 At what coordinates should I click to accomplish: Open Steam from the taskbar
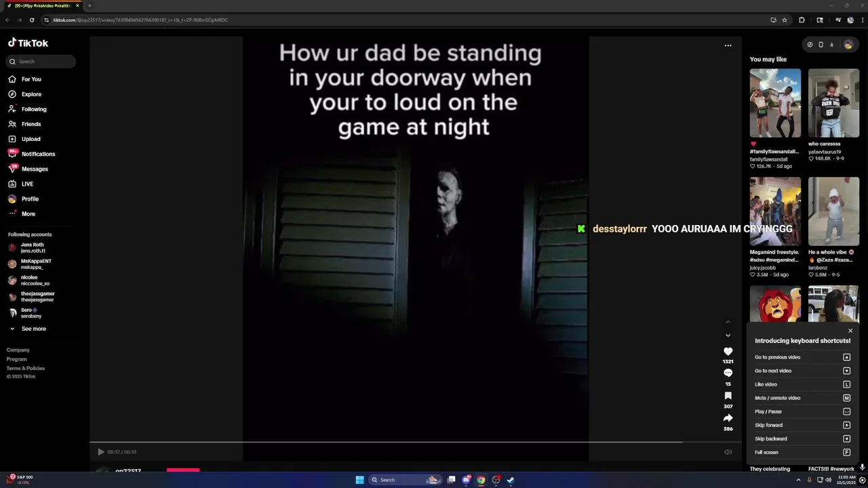(x=511, y=480)
